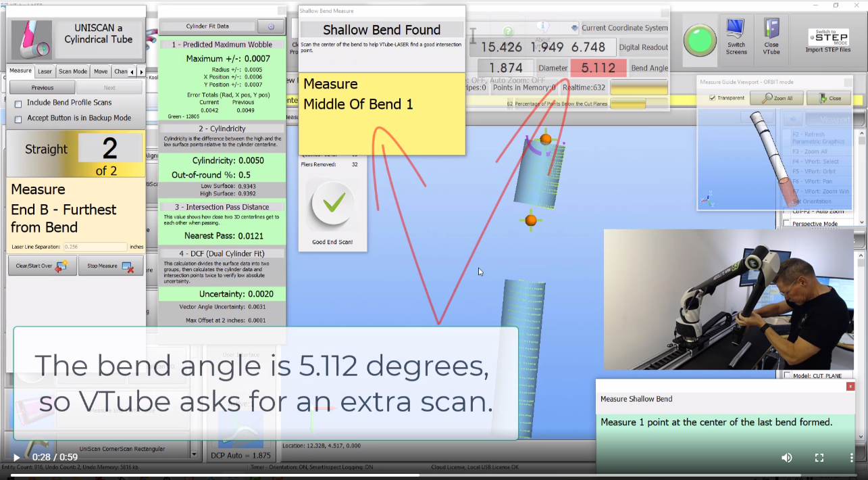
Task: Uncheck the Transparent viewport checkbox
Action: point(713,98)
